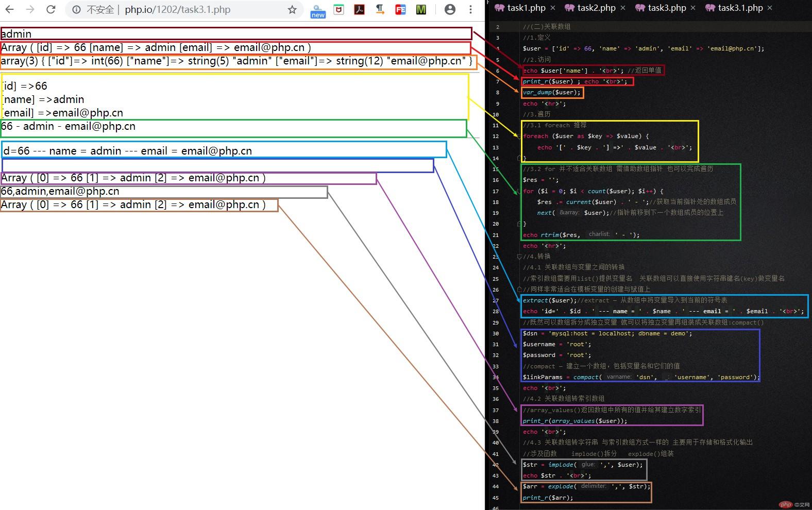Viewport: 812px width, 510px height.
Task: Click the '//4.2' comment on line 36
Action: (564, 399)
